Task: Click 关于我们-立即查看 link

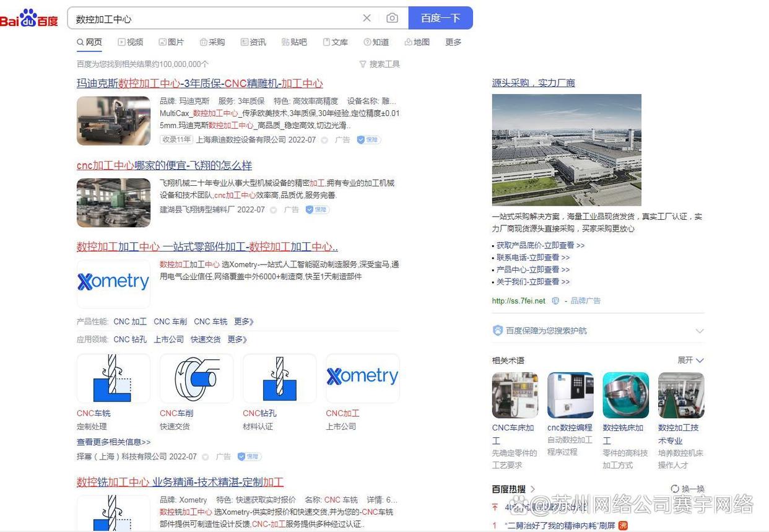Action: coord(532,281)
